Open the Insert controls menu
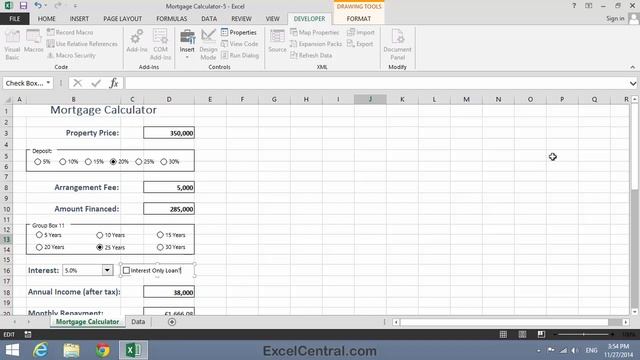640x360 pixels. click(x=187, y=44)
